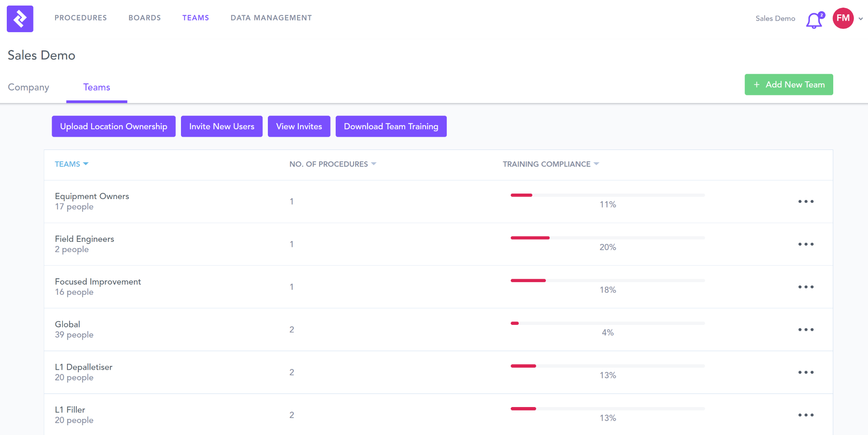
Task: Click the Global team ellipsis menu
Action: tap(806, 330)
